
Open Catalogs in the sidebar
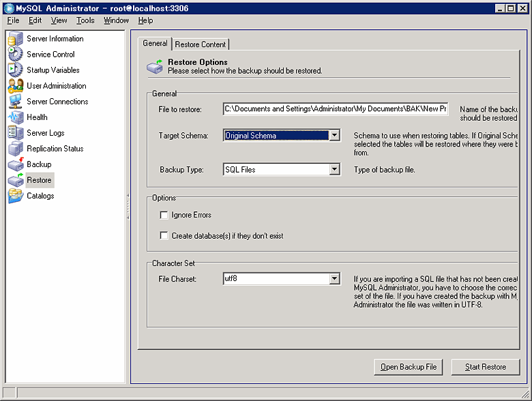(x=40, y=196)
